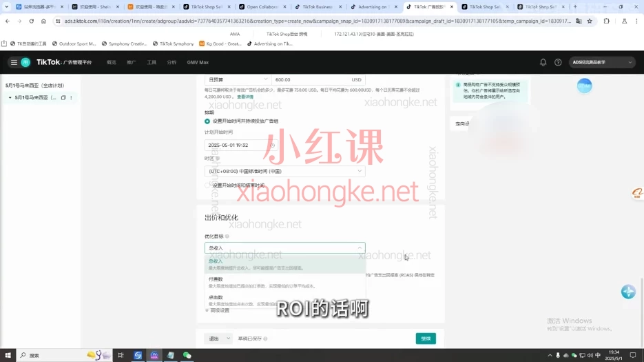This screenshot has height=362, width=644.
Task: Click the translate page icon in address bar
Action: (579, 21)
